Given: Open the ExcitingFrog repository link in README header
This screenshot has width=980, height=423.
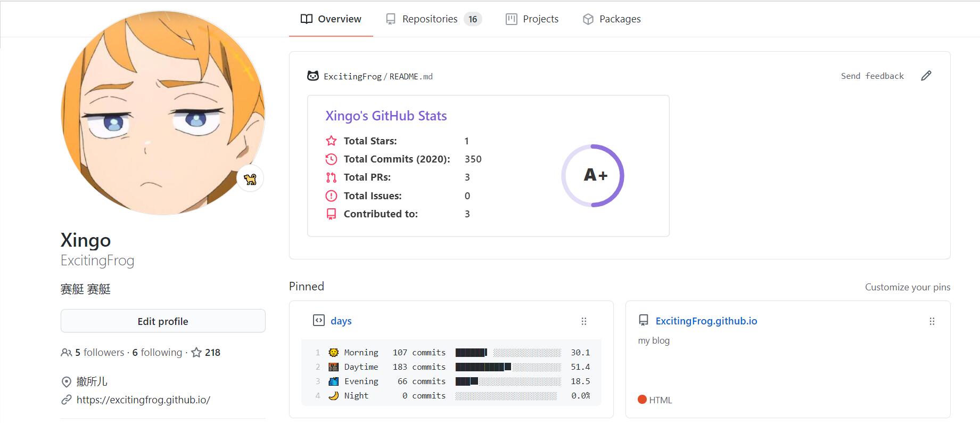Looking at the screenshot, I should [x=352, y=77].
